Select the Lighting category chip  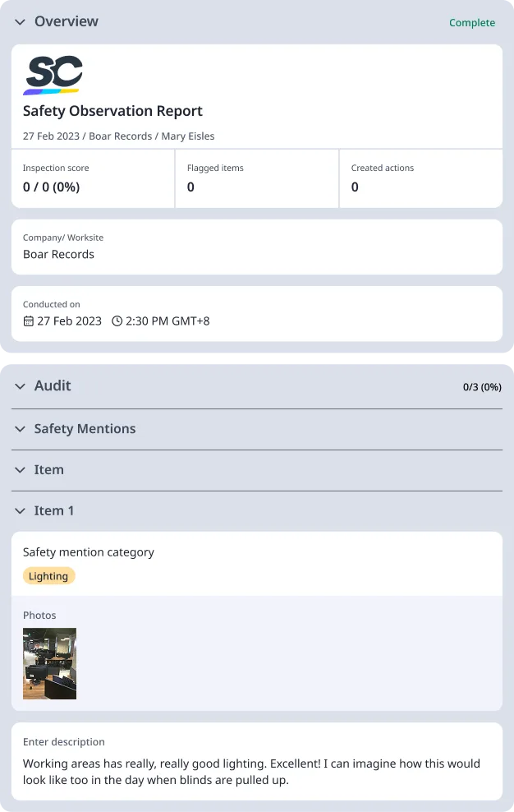(x=48, y=575)
